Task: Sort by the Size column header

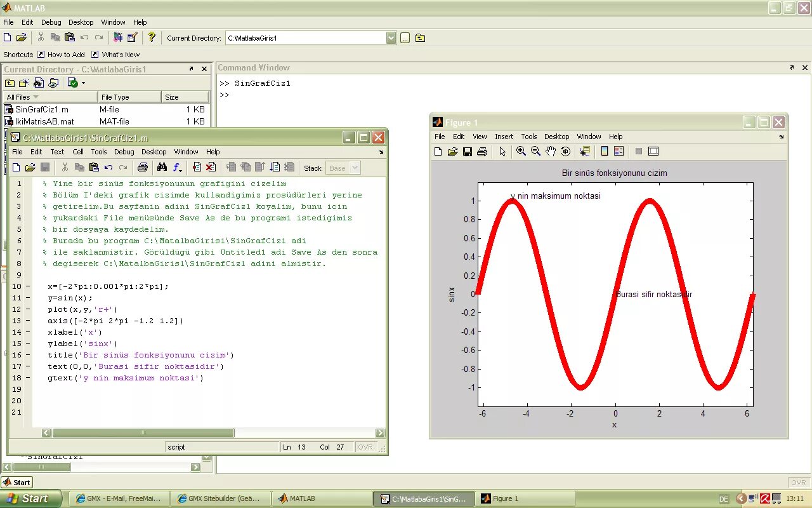Action: coord(185,97)
